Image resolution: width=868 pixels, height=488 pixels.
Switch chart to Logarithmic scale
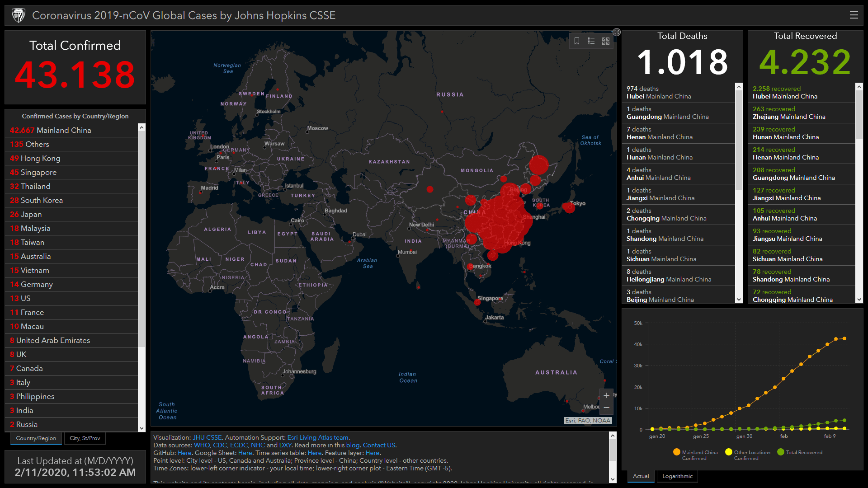coord(677,476)
